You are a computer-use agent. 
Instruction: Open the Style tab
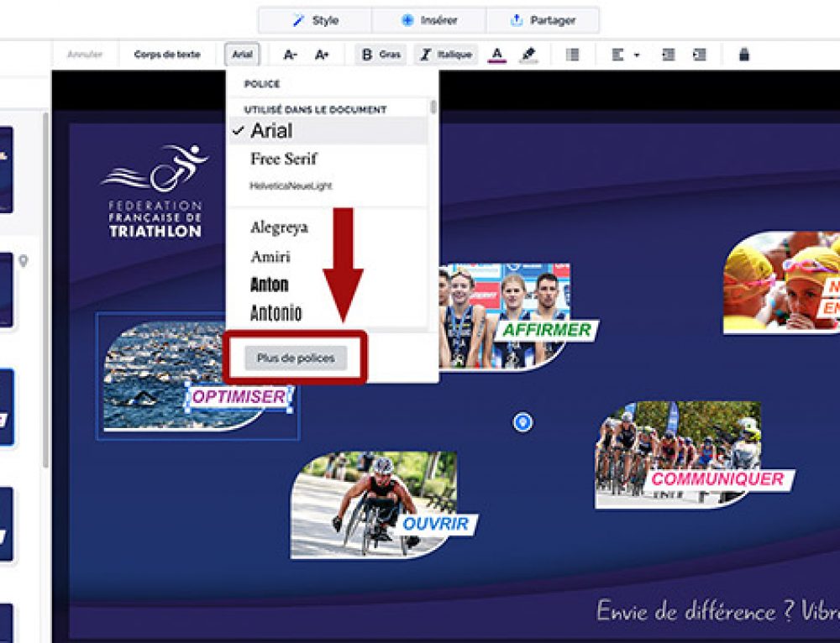315,20
